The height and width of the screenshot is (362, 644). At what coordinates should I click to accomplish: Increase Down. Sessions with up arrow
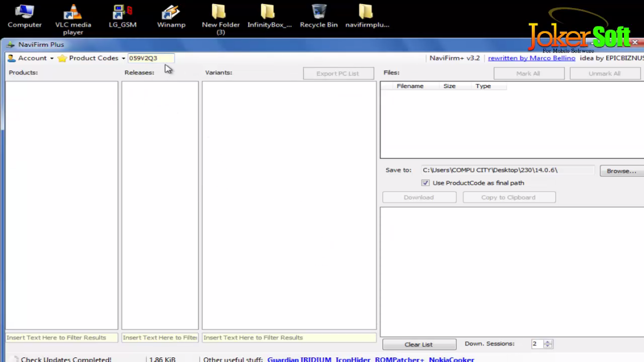[548, 341]
